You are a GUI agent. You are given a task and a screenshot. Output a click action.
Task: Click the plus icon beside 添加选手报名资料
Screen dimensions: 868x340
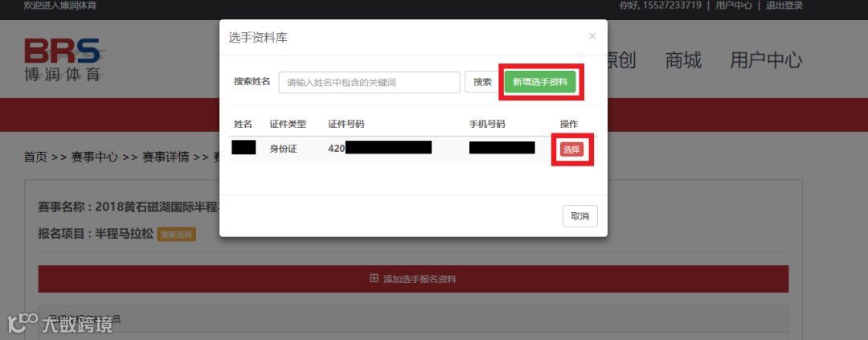(x=374, y=279)
